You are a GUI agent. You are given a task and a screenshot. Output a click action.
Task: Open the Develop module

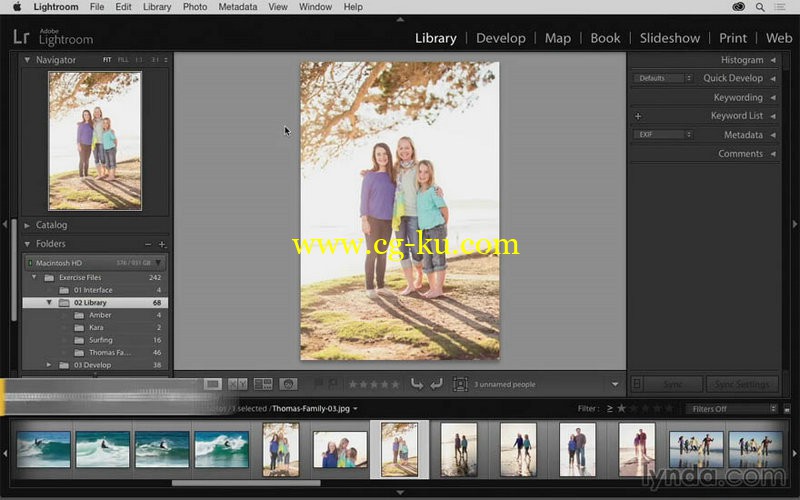(501, 38)
